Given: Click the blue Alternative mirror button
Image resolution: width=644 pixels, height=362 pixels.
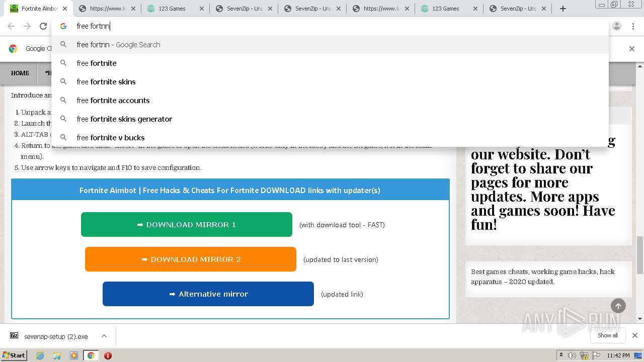Looking at the screenshot, I should click(x=208, y=294).
